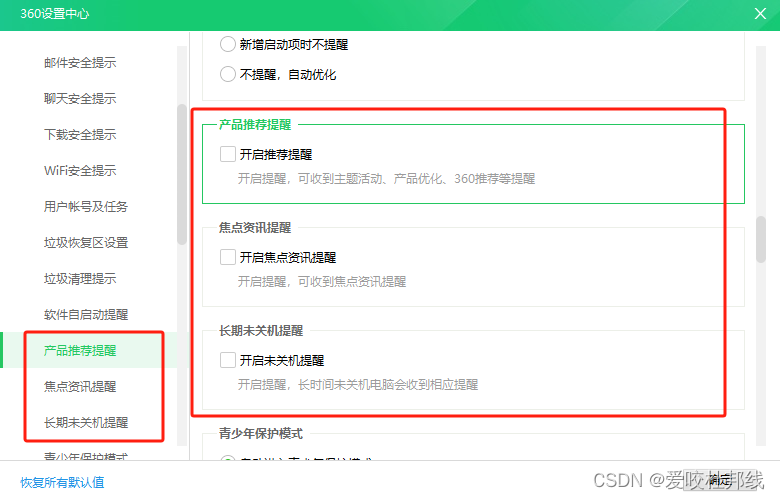780x500 pixels.
Task: Open 软件自启动提醒 in sidebar
Action: tap(86, 314)
